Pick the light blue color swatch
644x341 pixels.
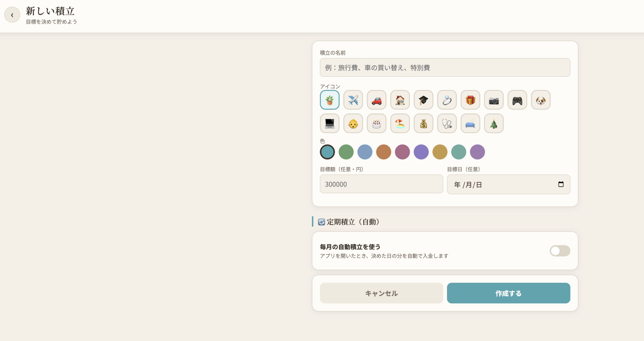pyautogui.click(x=365, y=152)
